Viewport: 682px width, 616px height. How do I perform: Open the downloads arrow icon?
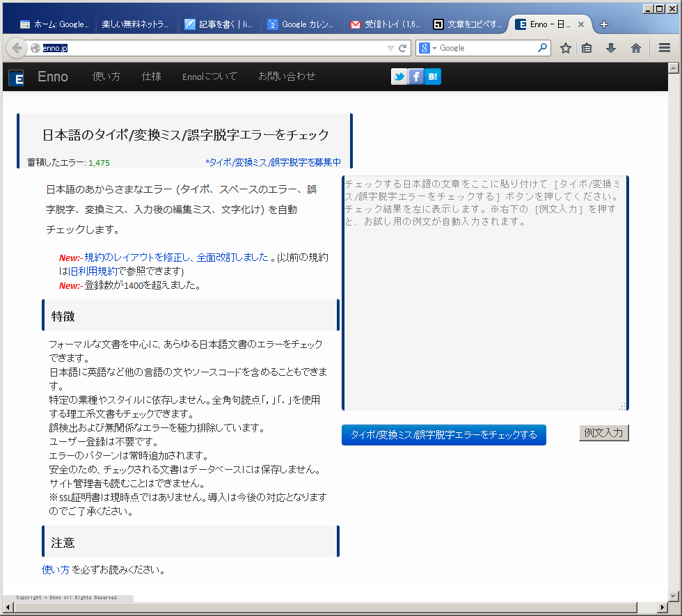[611, 48]
